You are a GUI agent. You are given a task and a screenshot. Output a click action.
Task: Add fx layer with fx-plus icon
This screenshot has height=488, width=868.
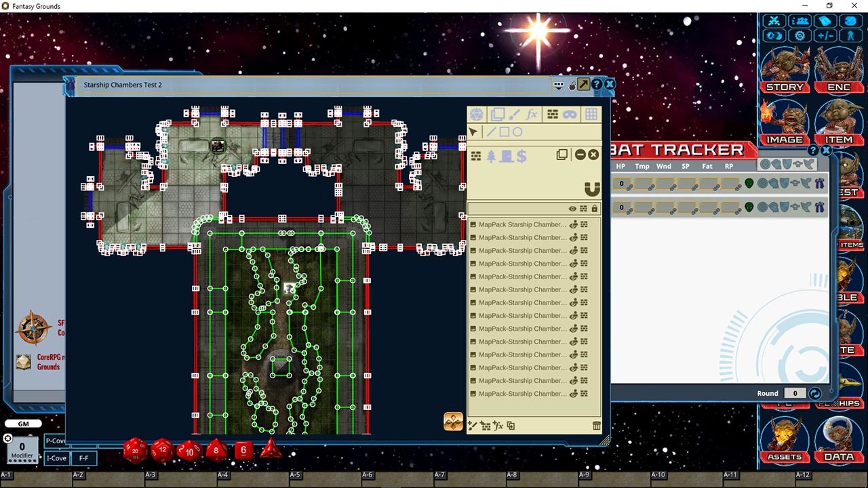point(498,426)
